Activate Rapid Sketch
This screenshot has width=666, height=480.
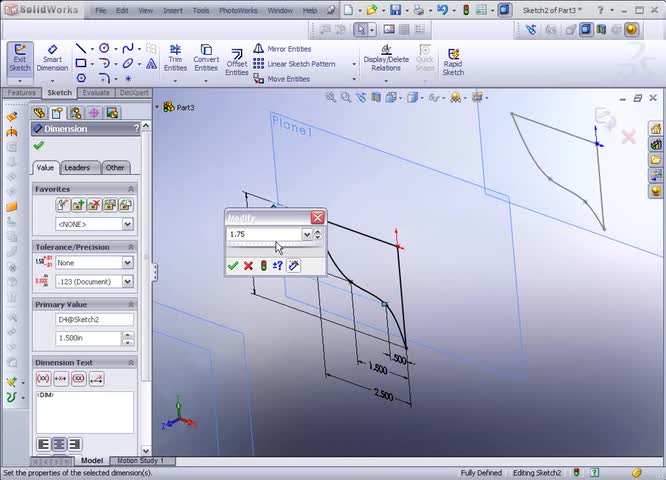(453, 62)
